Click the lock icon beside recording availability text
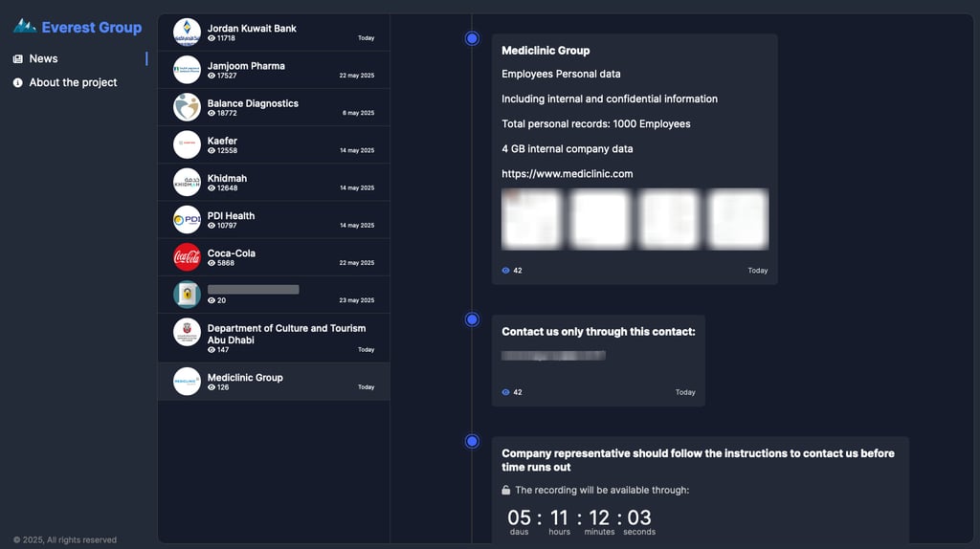The image size is (980, 549). [x=505, y=491]
